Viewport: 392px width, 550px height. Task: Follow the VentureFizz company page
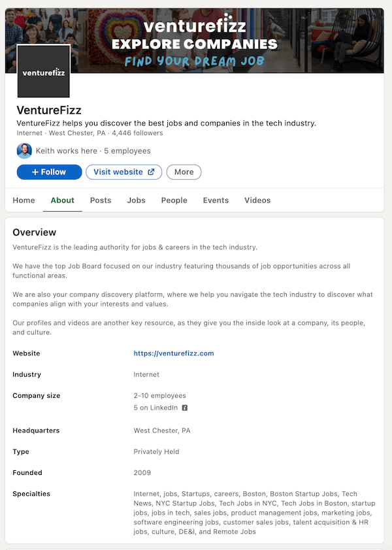[49, 172]
